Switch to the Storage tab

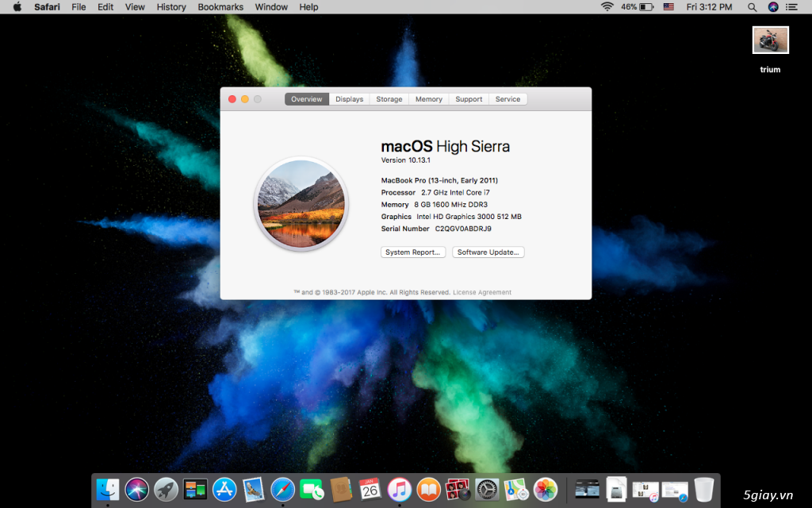click(389, 99)
